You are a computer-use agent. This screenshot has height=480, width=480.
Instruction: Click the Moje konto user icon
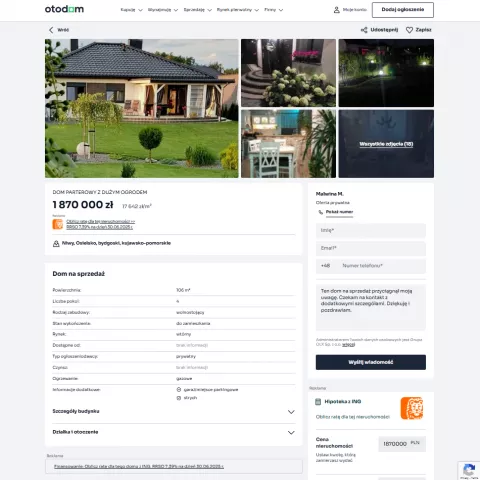coord(337,10)
